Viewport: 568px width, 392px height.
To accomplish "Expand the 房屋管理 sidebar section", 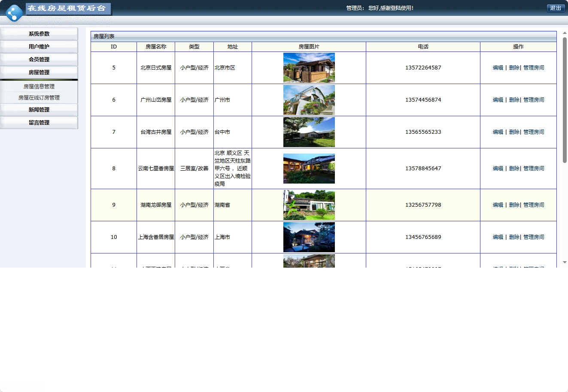I will click(x=39, y=72).
